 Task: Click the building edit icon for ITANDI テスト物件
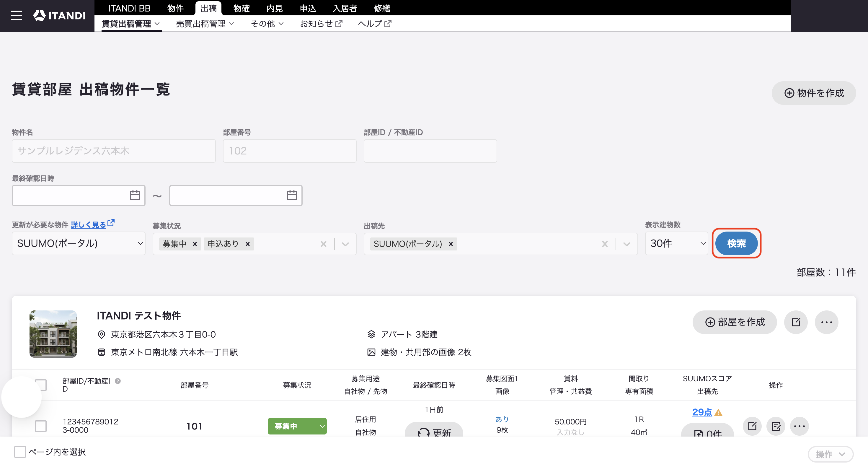[x=796, y=322]
